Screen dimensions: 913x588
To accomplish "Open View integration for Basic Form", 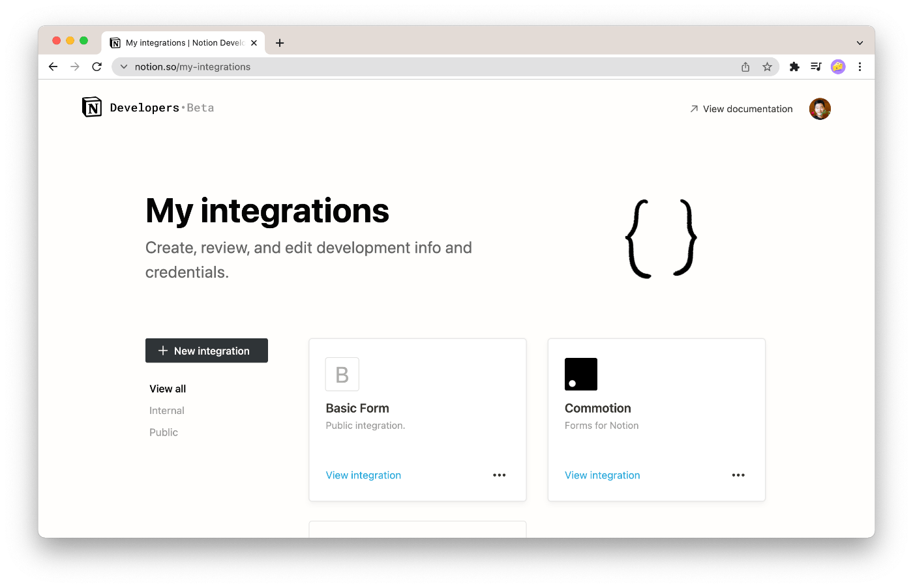I will coord(363,475).
